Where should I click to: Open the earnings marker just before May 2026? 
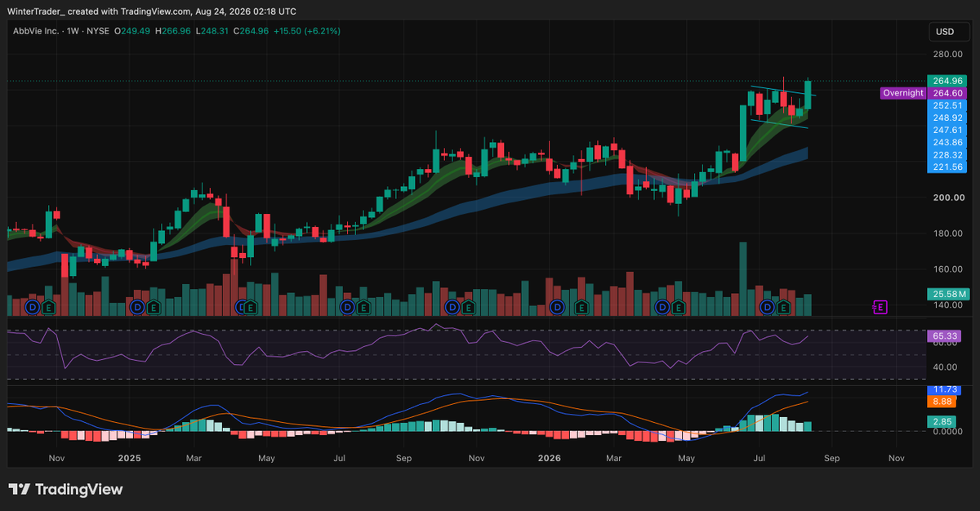678,308
